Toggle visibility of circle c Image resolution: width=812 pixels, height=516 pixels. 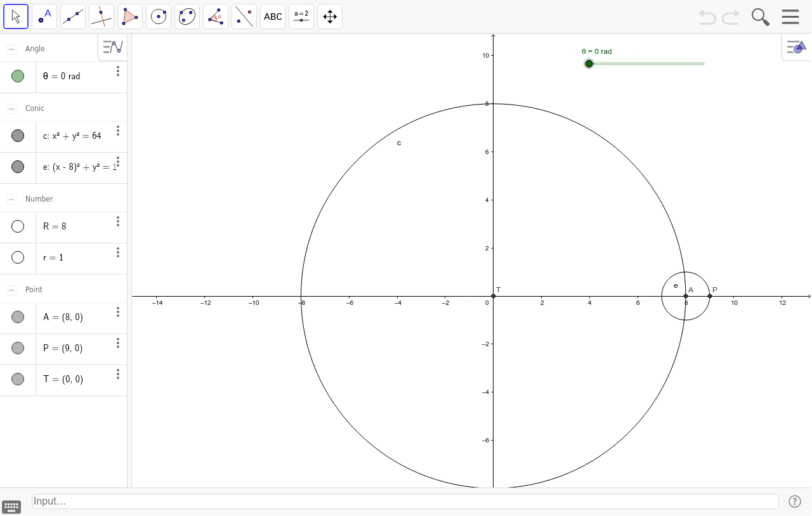coord(18,136)
